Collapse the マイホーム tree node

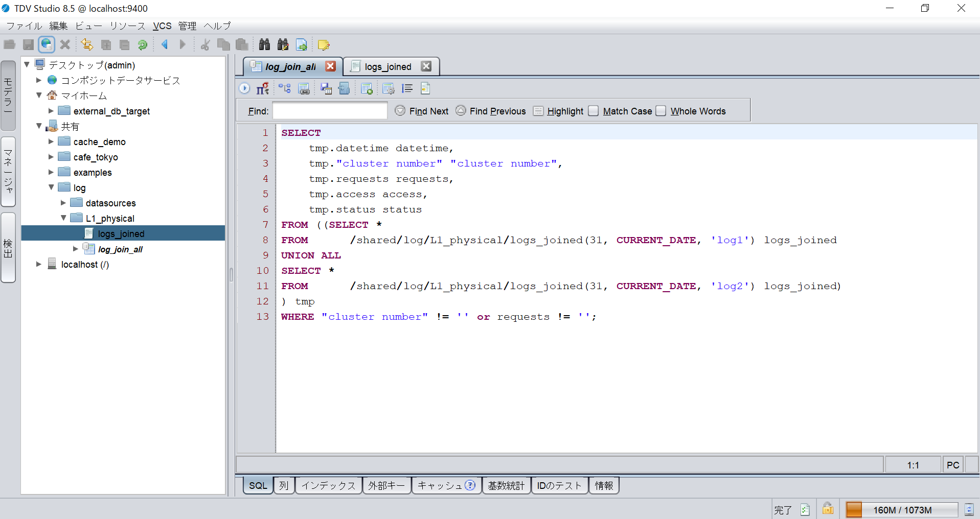39,96
